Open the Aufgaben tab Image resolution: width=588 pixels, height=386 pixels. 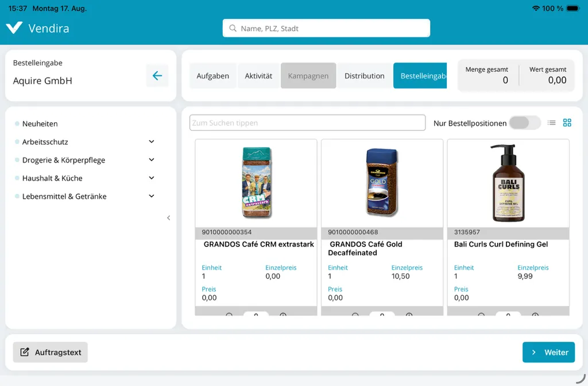pos(212,76)
